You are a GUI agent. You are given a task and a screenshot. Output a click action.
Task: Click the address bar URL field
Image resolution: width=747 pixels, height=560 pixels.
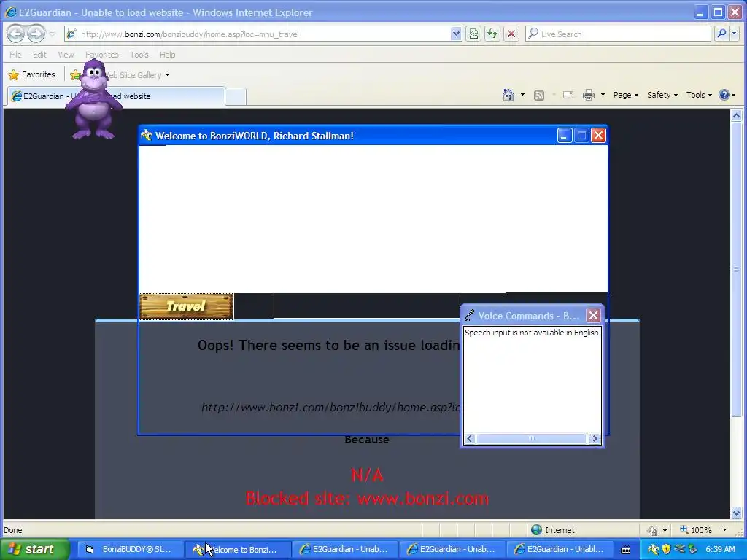(x=263, y=34)
